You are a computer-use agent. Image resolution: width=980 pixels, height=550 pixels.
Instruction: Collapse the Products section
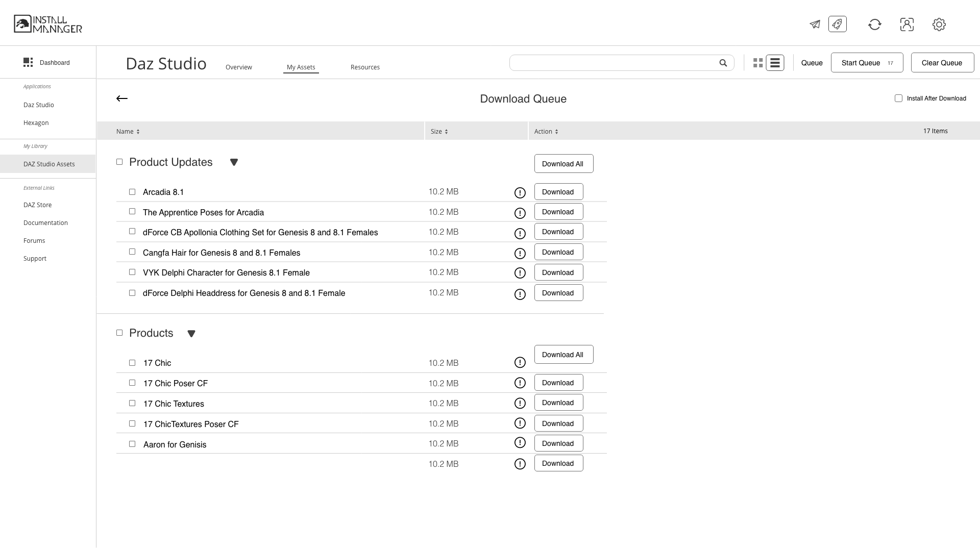pos(191,334)
